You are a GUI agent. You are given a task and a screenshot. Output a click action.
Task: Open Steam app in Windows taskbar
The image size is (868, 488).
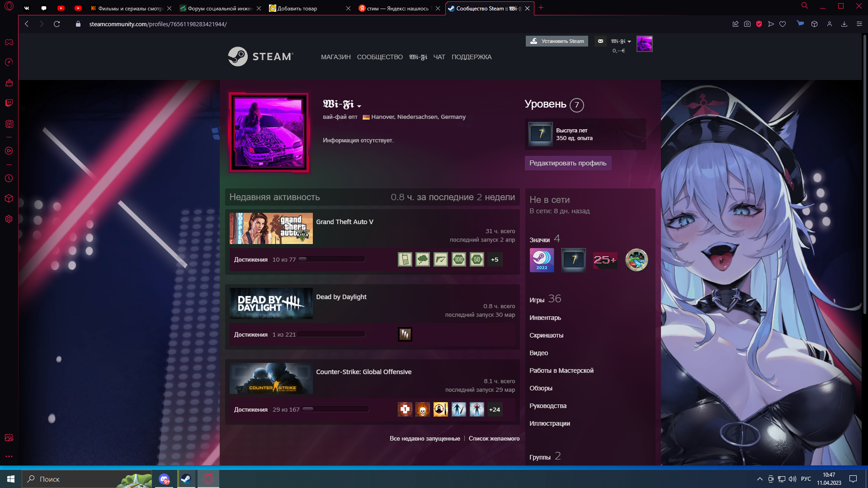(186, 479)
